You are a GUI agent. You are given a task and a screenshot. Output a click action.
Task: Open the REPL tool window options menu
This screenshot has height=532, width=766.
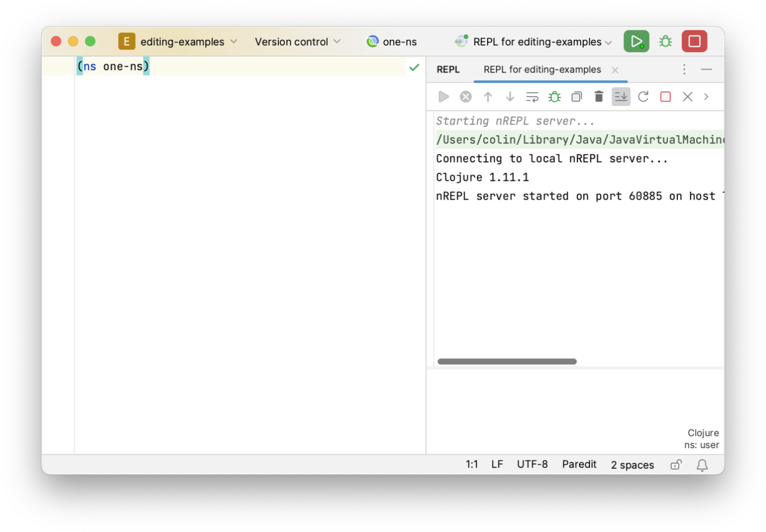[684, 69]
